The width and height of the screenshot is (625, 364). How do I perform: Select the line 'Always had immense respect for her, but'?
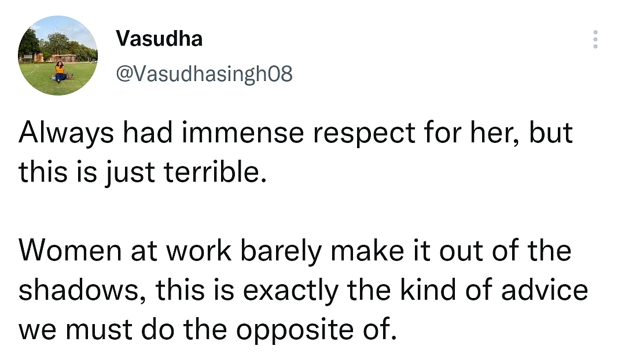tap(295, 133)
